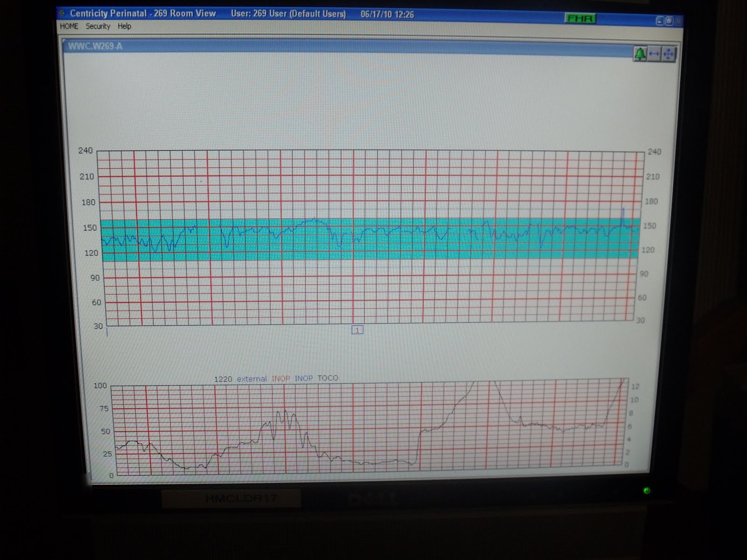The image size is (747, 560).
Task: Click the red 'INOP' label
Action: (281, 378)
